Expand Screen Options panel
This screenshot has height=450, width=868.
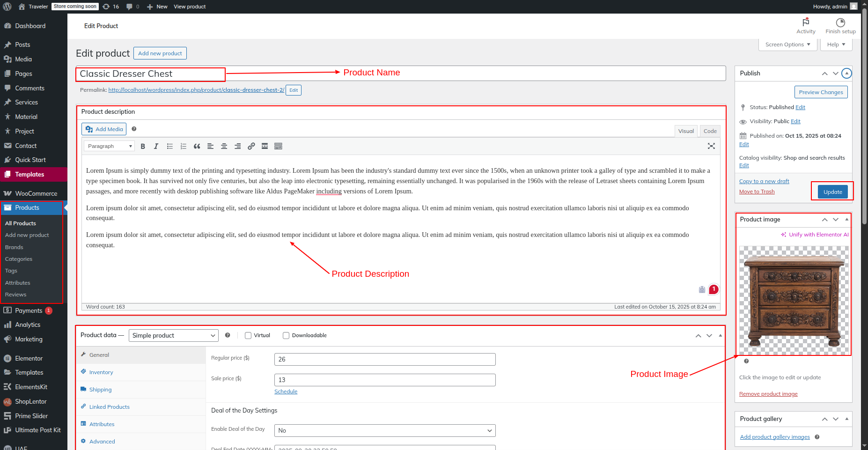click(787, 44)
